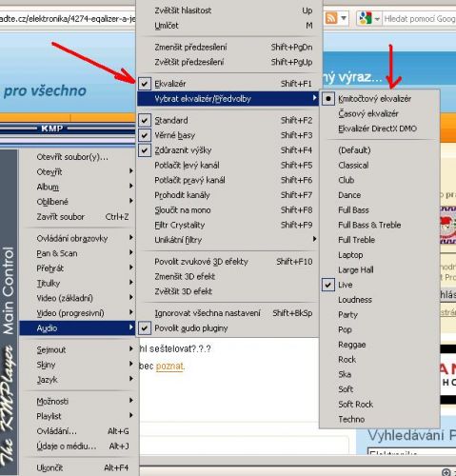
Task: Open Video (základní) submenu
Action: pyautogui.click(x=77, y=298)
